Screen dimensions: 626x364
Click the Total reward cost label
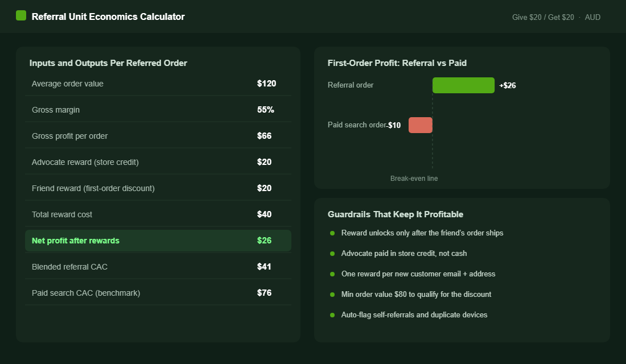point(62,214)
